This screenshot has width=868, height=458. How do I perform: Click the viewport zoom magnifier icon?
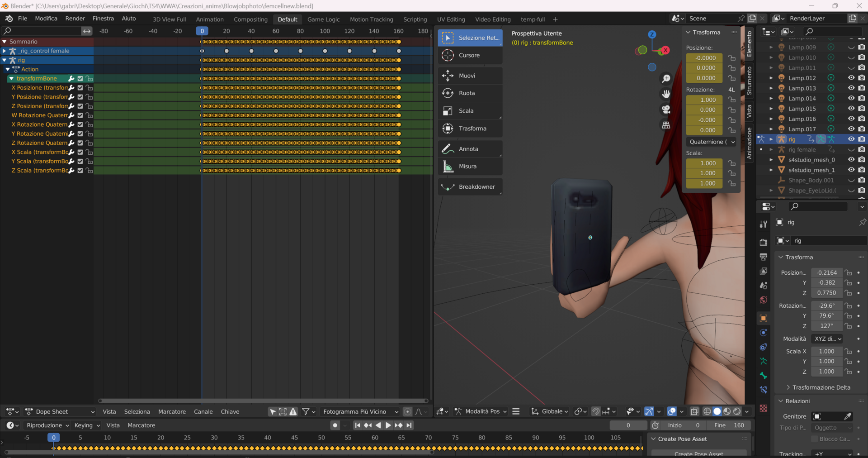[666, 79]
